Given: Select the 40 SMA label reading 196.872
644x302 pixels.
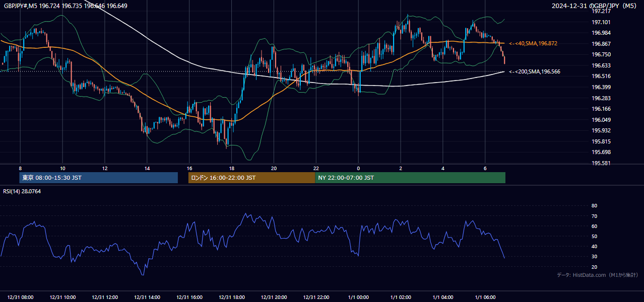Looking at the screenshot, I should pos(533,44).
